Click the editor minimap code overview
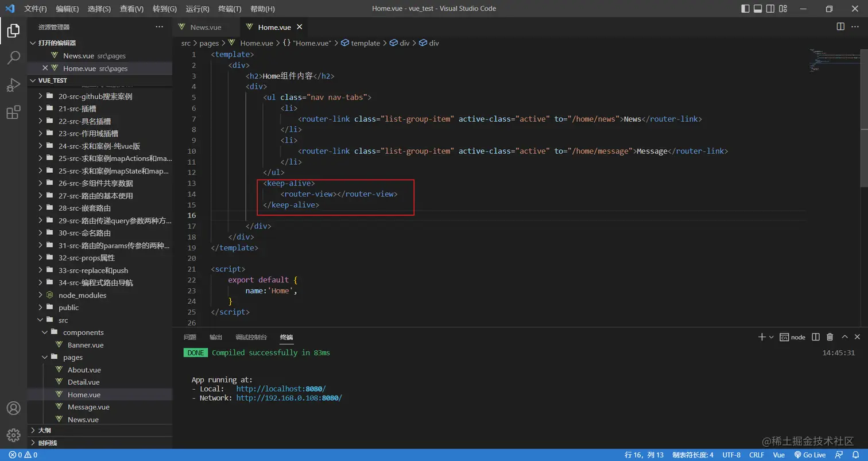This screenshot has width=868, height=461. click(x=835, y=60)
